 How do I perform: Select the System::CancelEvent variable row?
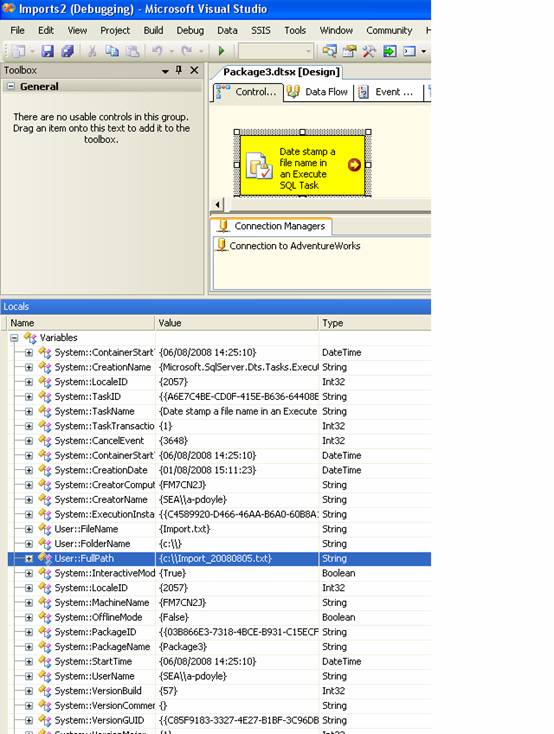point(219,440)
